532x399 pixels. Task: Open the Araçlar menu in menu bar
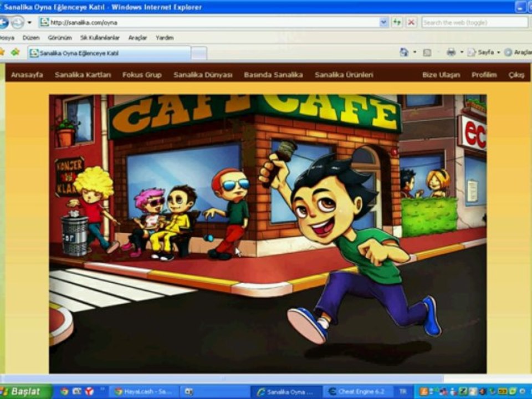(137, 38)
